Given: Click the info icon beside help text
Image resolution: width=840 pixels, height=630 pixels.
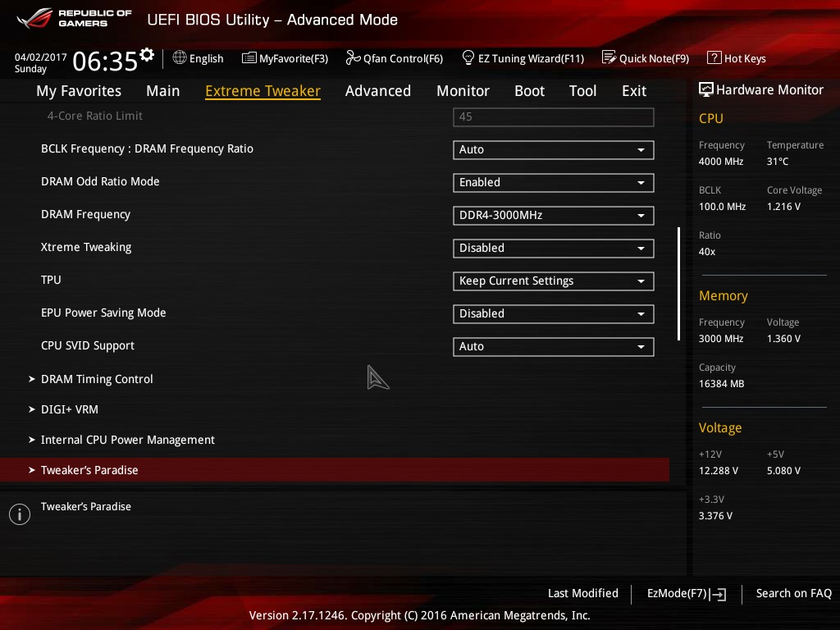Looking at the screenshot, I should [x=20, y=514].
